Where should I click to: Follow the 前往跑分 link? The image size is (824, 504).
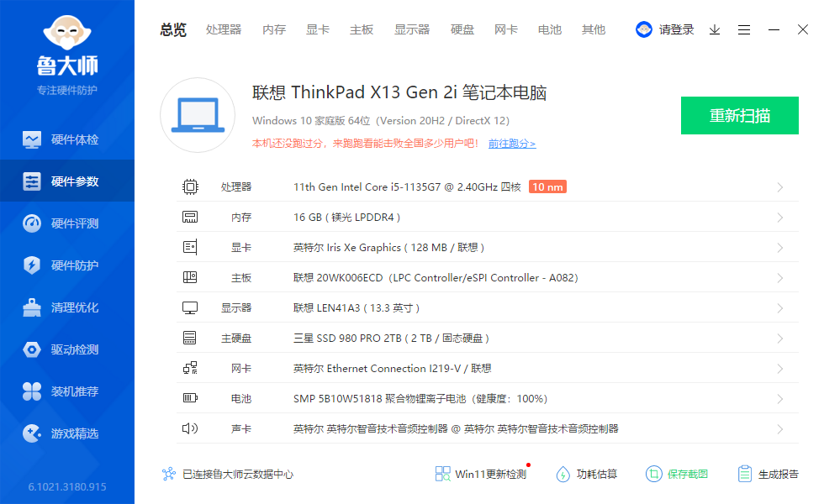point(512,144)
